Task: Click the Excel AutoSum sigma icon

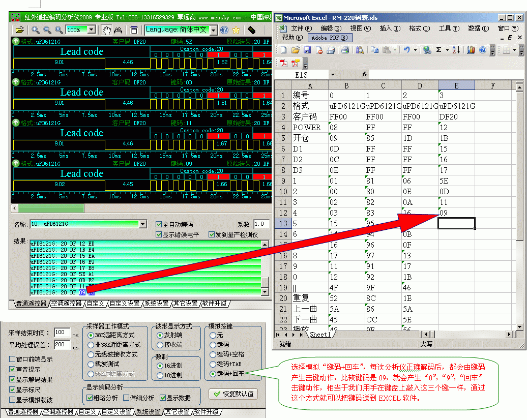Action: [x=438, y=50]
